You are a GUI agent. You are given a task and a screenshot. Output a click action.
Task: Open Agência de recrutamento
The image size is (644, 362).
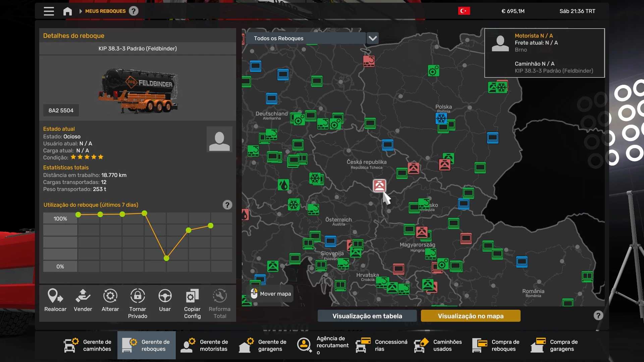pyautogui.click(x=321, y=345)
